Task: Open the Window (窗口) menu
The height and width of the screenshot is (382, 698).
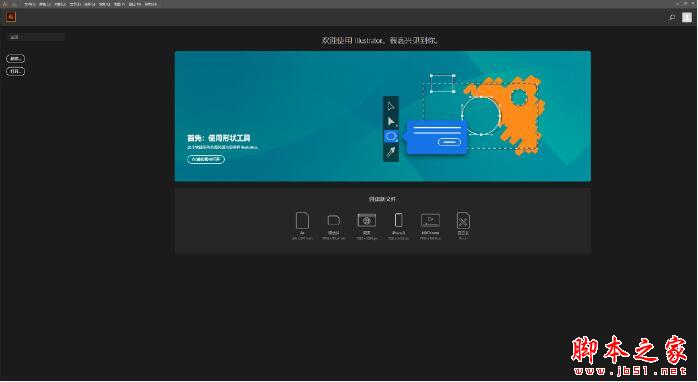Action: click(x=135, y=4)
